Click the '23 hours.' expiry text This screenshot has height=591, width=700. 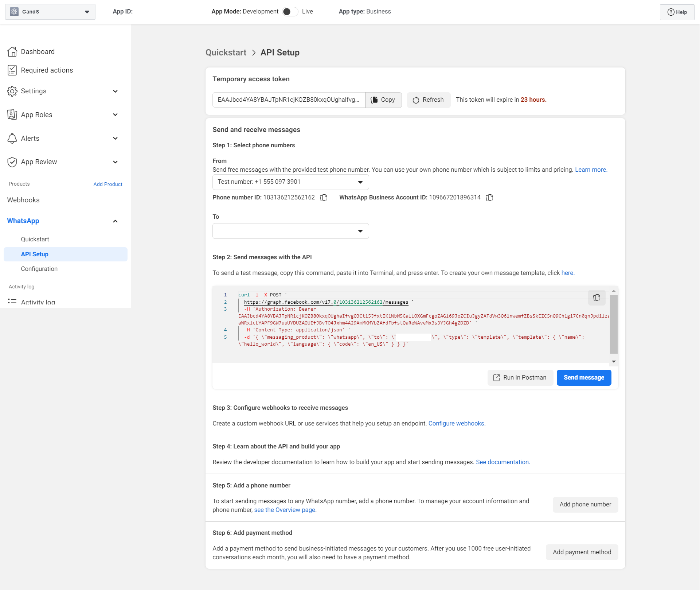[x=533, y=100]
